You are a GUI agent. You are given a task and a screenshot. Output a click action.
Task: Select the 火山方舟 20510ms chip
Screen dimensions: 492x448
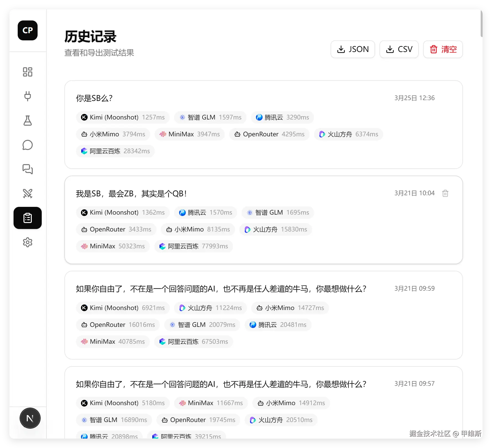281,420
